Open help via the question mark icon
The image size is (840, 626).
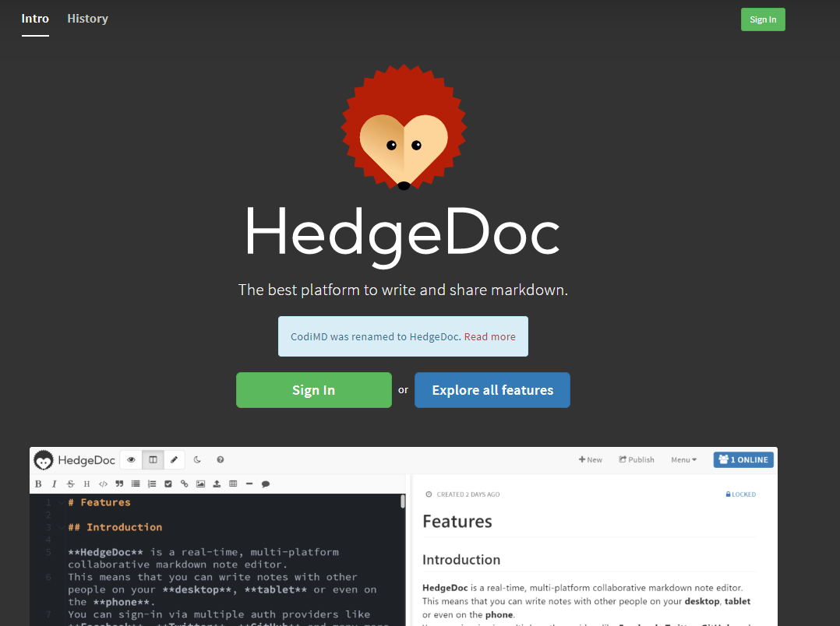point(221,459)
